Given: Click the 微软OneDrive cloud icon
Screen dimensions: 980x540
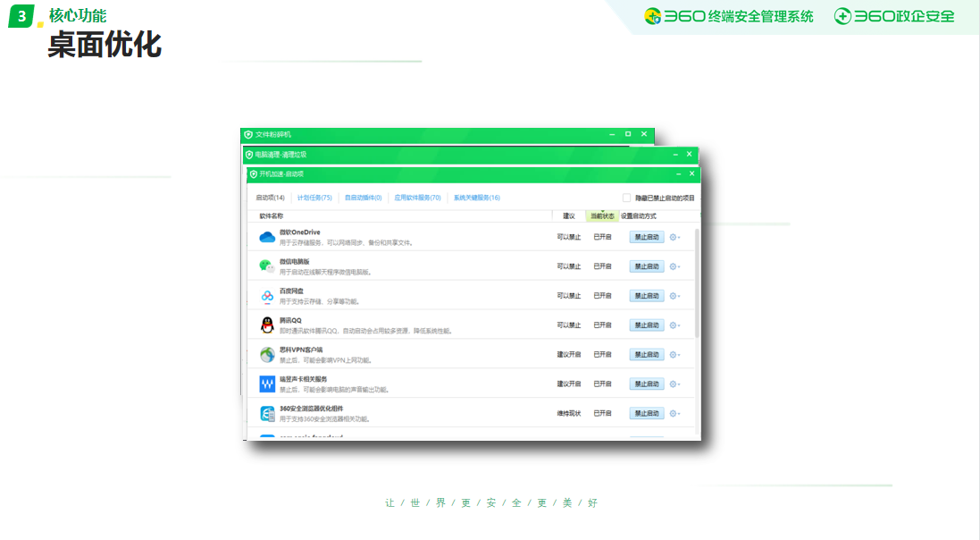Looking at the screenshot, I should click(267, 237).
